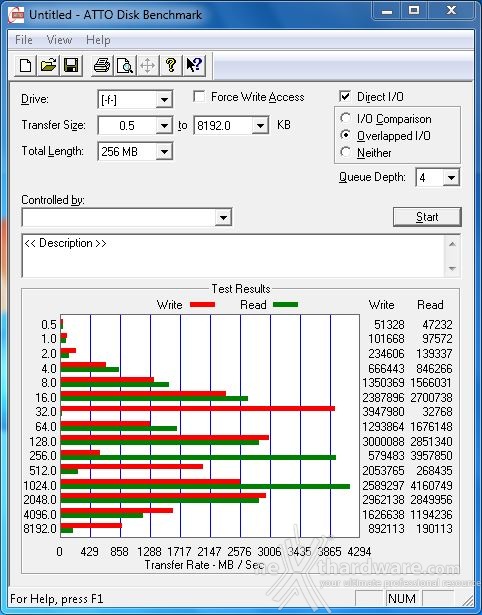482x615 pixels.
Task: Click the 'Transfer Rate - MB / Sec' axis title
Action: pyautogui.click(x=204, y=565)
